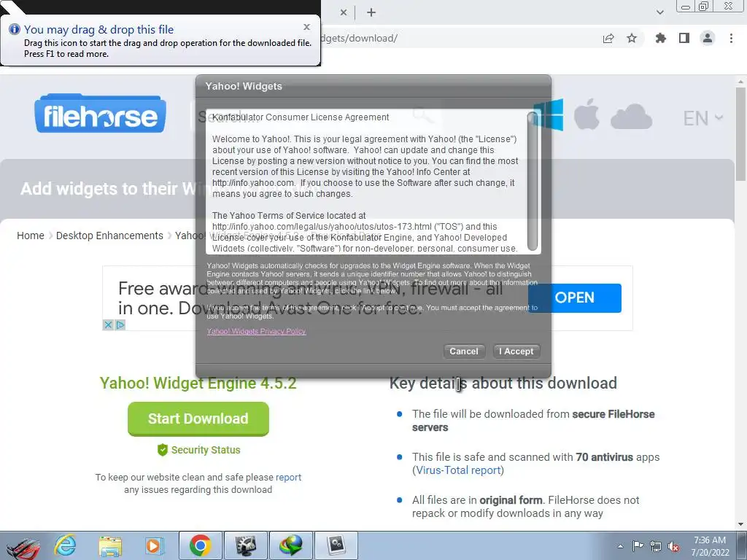
Task: Click the Action Center flag icon
Action: pos(638,546)
